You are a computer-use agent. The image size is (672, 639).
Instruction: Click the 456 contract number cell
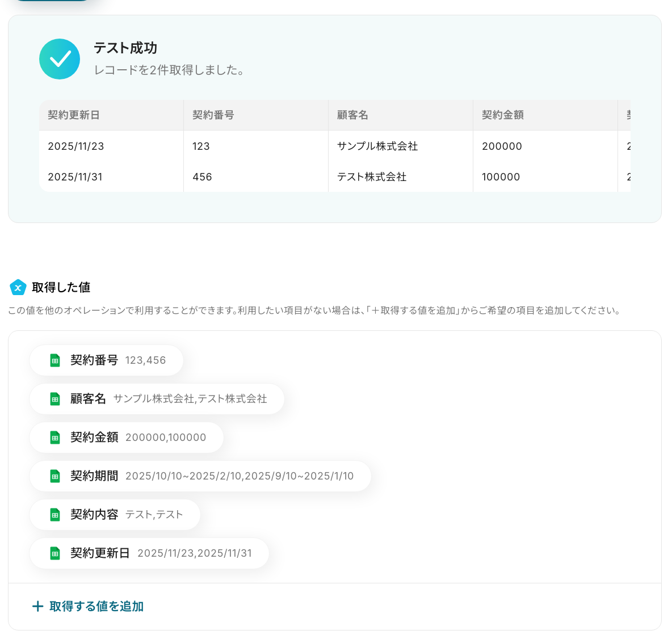pyautogui.click(x=256, y=177)
